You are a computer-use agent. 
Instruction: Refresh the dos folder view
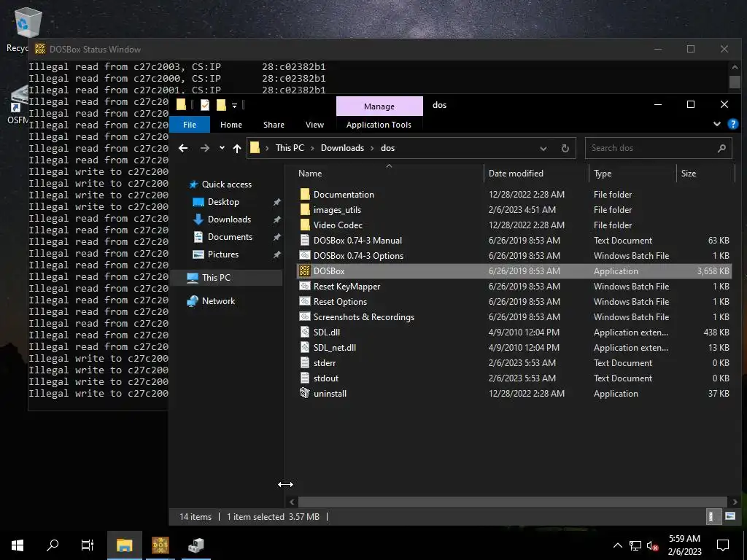click(565, 148)
